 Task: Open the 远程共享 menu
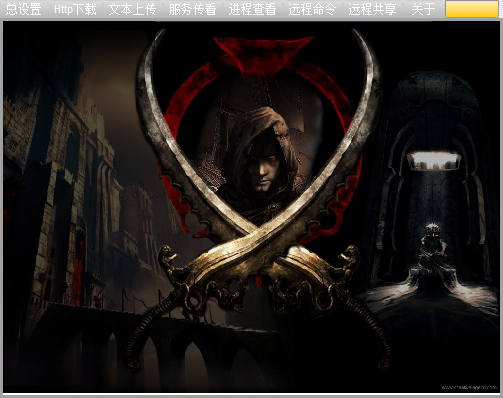tap(372, 9)
